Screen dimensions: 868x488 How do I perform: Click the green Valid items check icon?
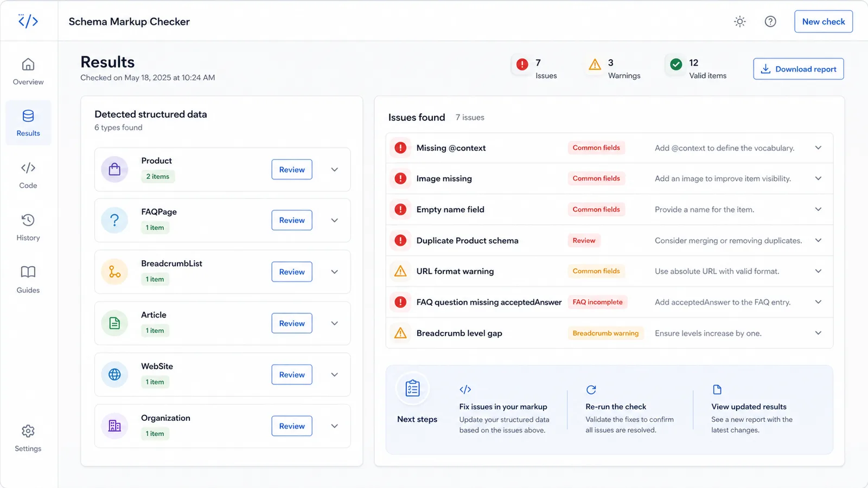pyautogui.click(x=676, y=65)
